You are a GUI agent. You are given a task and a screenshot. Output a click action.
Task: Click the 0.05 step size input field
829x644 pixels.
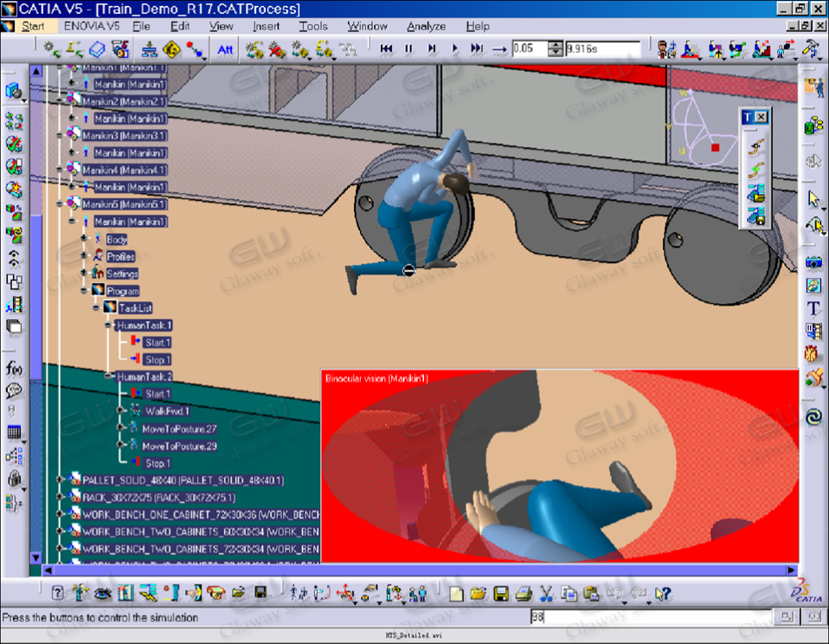click(530, 48)
